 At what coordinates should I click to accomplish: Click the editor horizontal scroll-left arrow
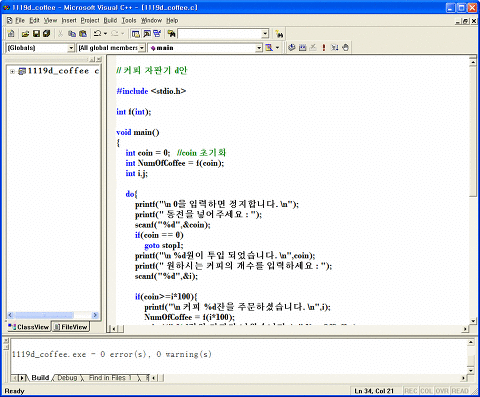point(113,329)
